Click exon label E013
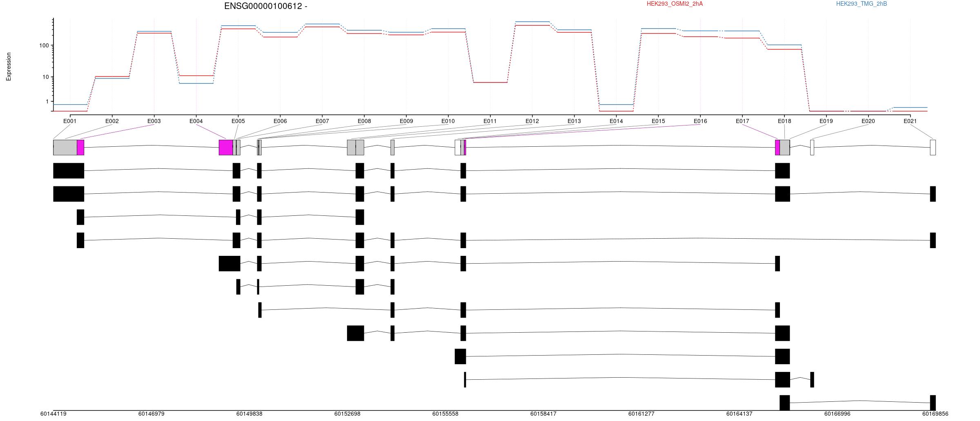980x421 pixels. [574, 121]
